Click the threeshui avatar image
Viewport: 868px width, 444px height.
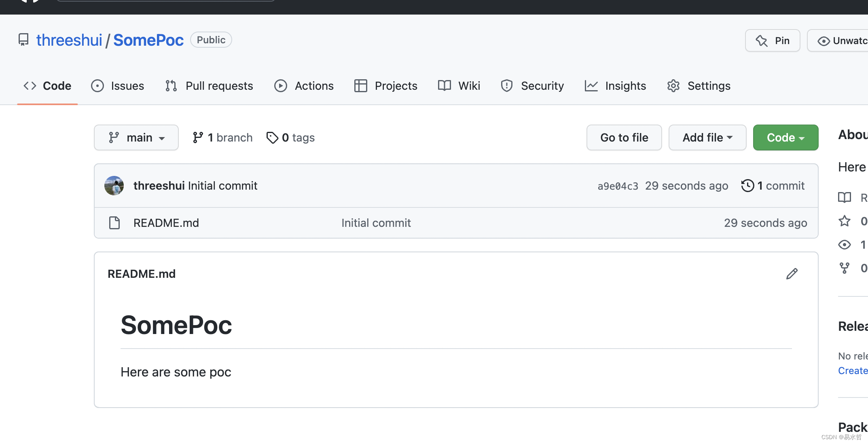pyautogui.click(x=114, y=186)
